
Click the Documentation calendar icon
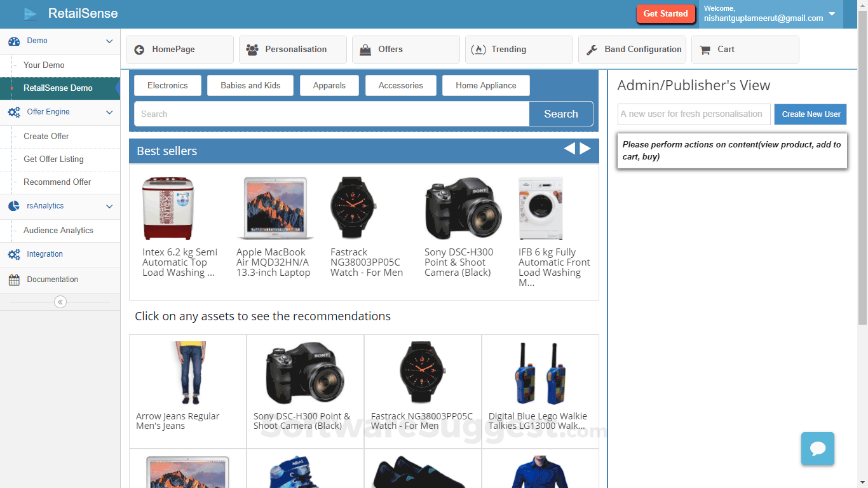[x=14, y=279]
